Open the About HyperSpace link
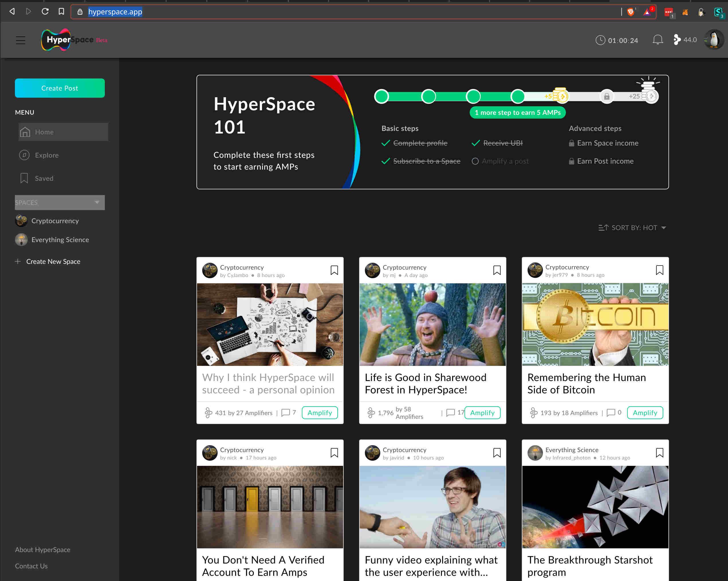 (43, 549)
